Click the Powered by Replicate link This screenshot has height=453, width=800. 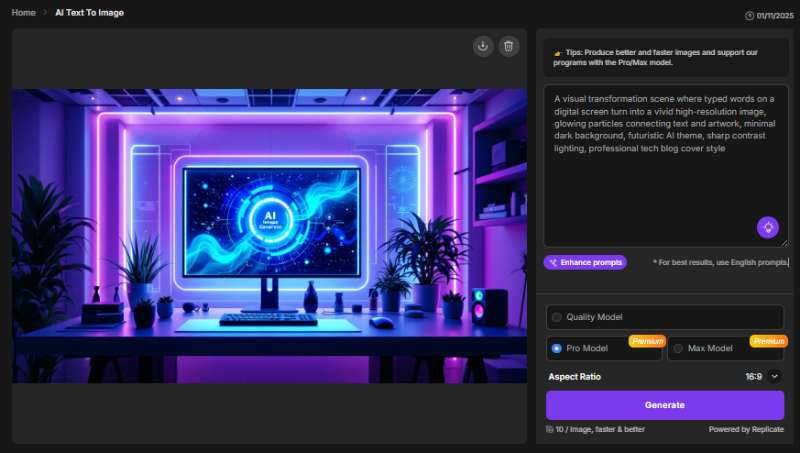[746, 430]
